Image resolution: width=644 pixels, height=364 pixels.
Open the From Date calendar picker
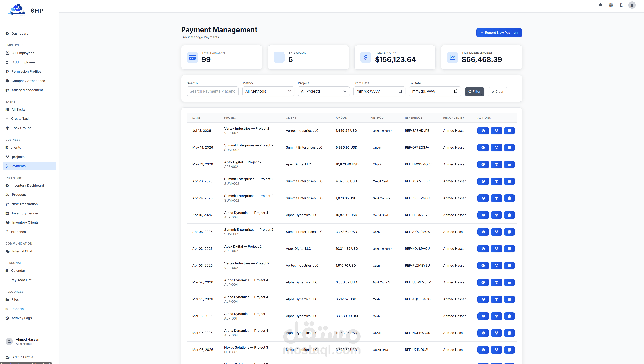tap(400, 91)
